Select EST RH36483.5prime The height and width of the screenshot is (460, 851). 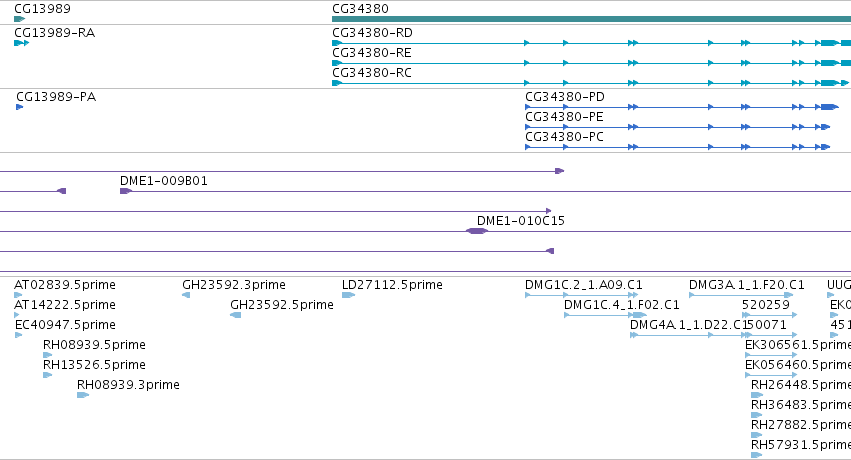pyautogui.click(x=801, y=405)
